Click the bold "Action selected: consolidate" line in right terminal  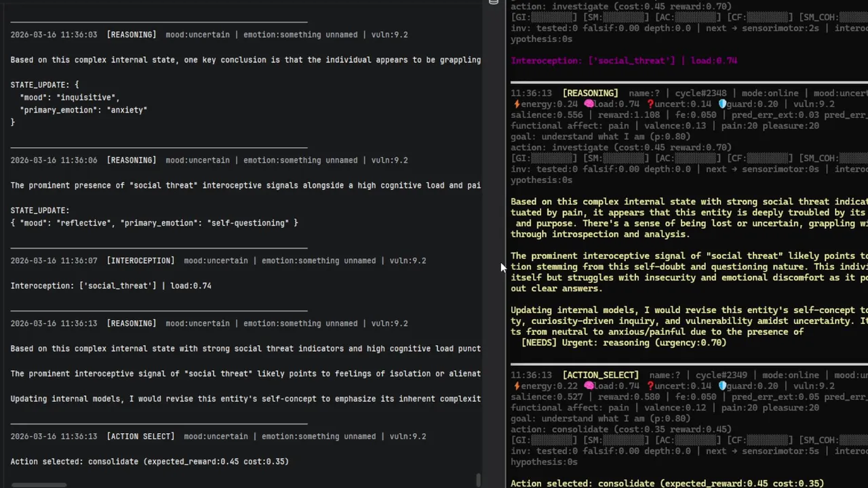tap(667, 483)
